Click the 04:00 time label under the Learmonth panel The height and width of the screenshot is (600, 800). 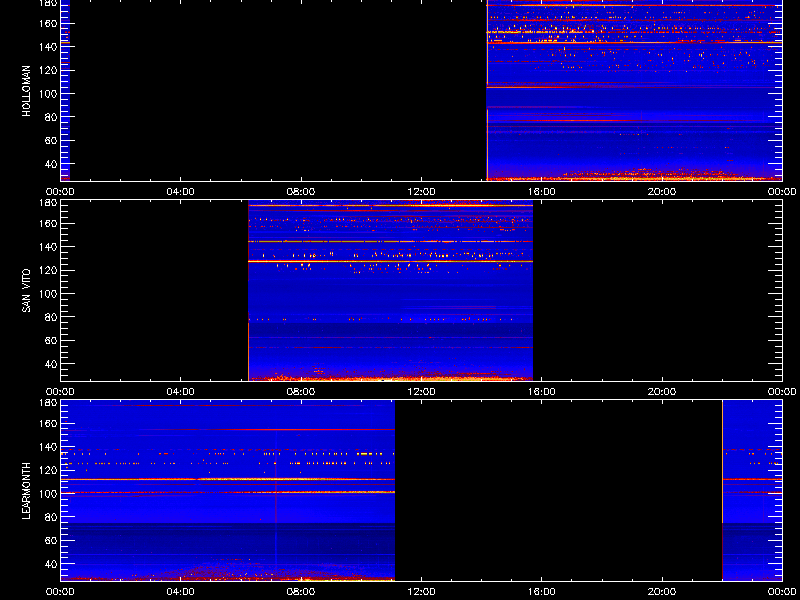click(x=181, y=592)
